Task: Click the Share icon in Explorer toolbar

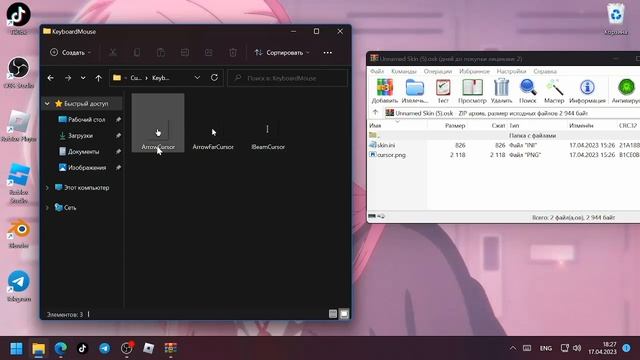Action: tap(209, 53)
